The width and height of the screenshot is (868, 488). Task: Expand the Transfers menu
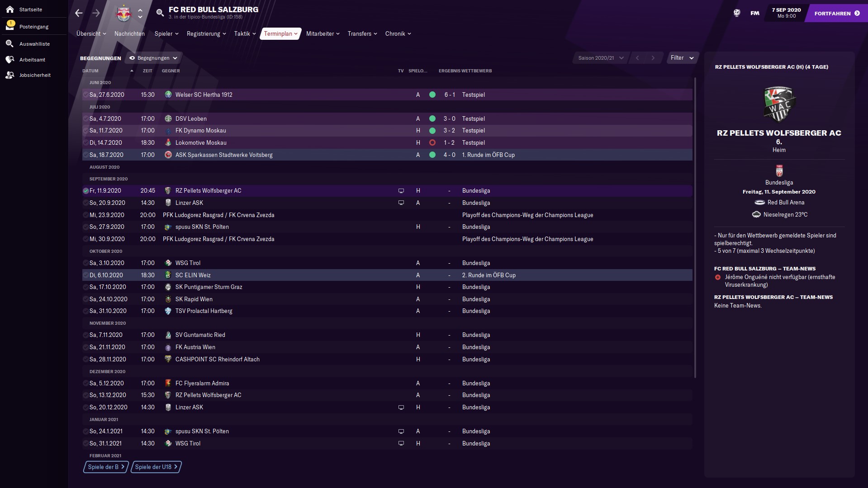point(362,33)
